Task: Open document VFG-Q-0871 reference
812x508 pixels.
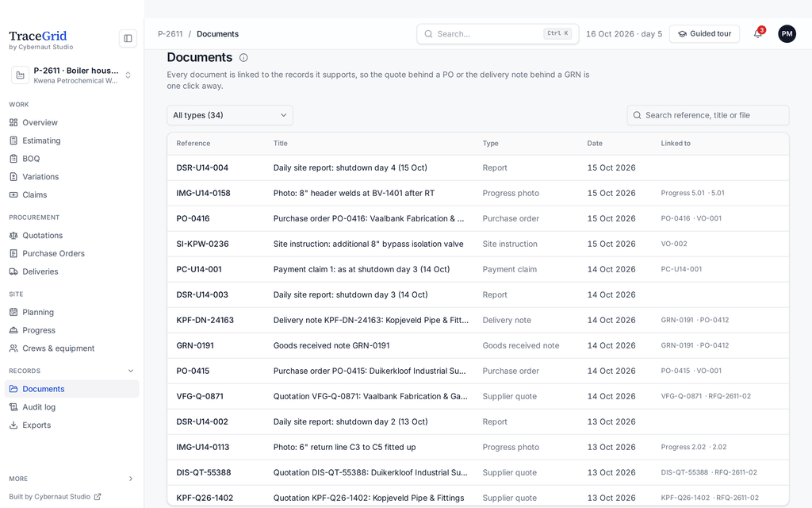Action: [200, 396]
